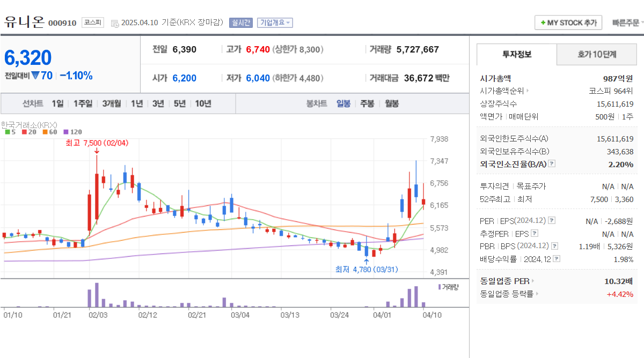
Task: Click the purple 120-day moving average legend
Action: point(72,131)
